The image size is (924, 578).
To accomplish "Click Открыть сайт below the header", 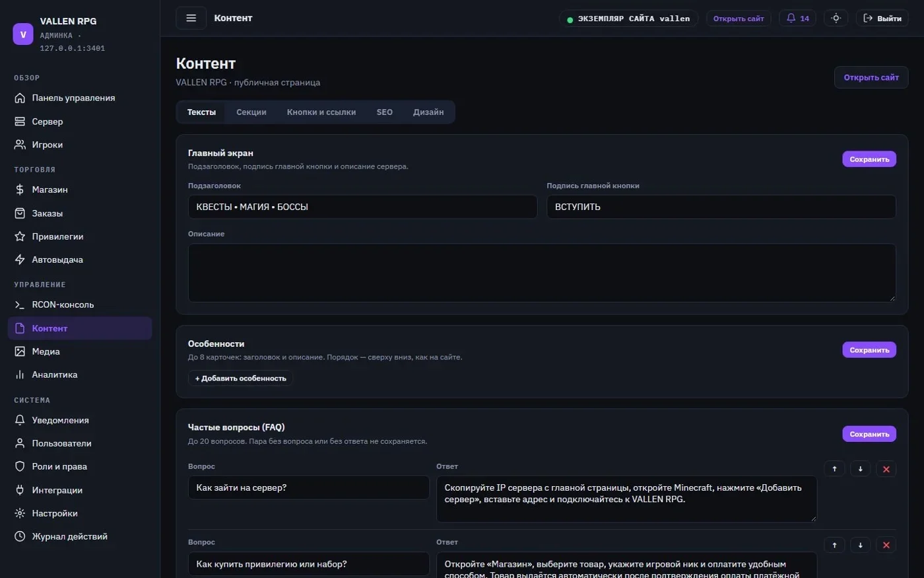I will click(x=871, y=77).
